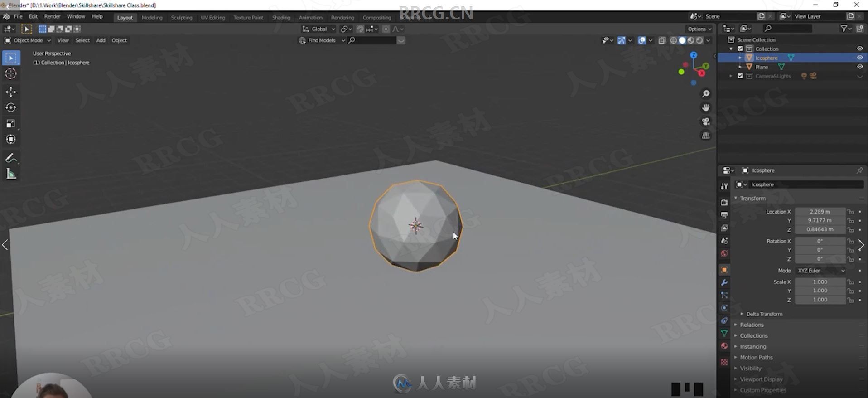Open the rotation Mode XYZ Euler dropdown
868x398 pixels.
coord(820,271)
